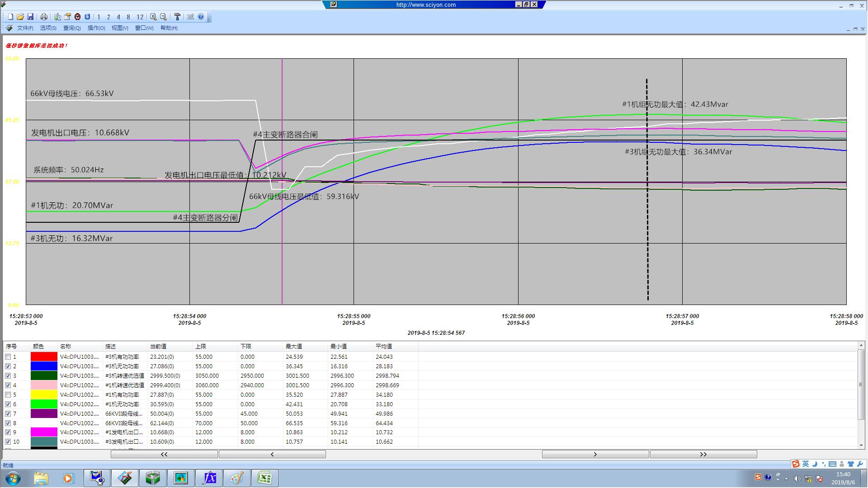
Task: Enable row 1 #3机有功功率 checkbox
Action: click(8, 357)
